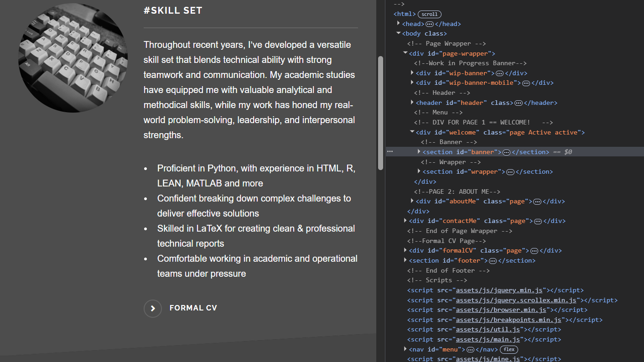Screen dimensions: 644x362
Task: Click the ellipsis badge in the nav menu element
Action: (x=470, y=350)
